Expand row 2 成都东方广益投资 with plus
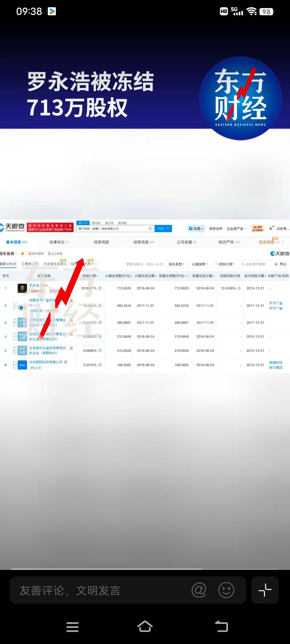290x644 pixels. click(15, 305)
